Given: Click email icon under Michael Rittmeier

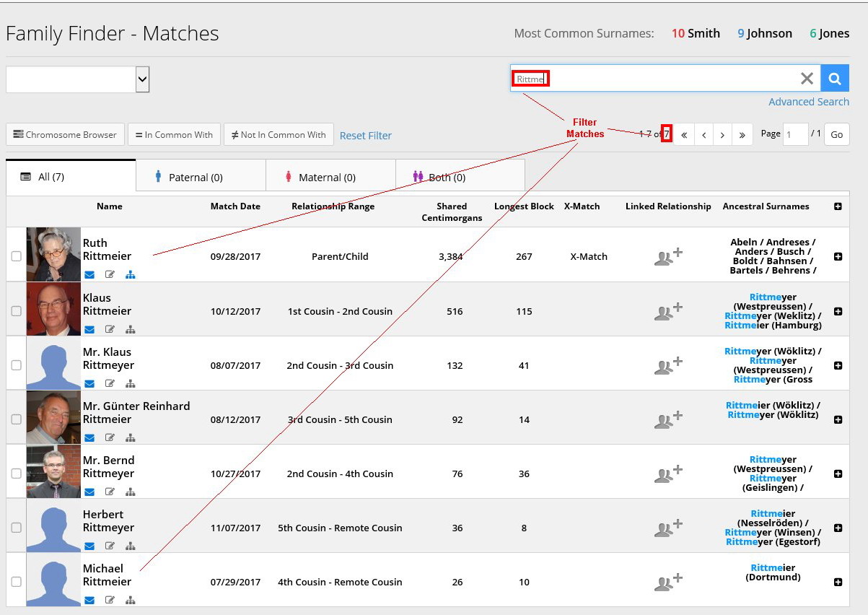Looking at the screenshot, I should click(89, 600).
